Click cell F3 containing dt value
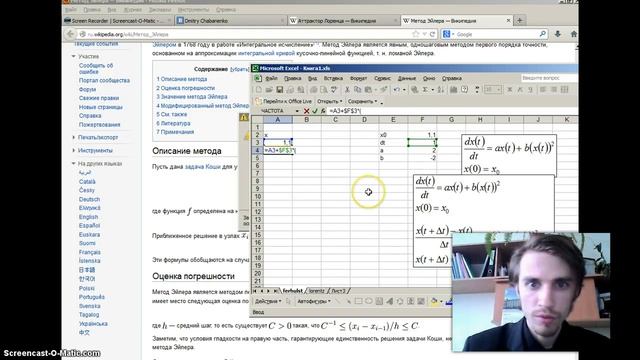 pyautogui.click(x=422, y=142)
